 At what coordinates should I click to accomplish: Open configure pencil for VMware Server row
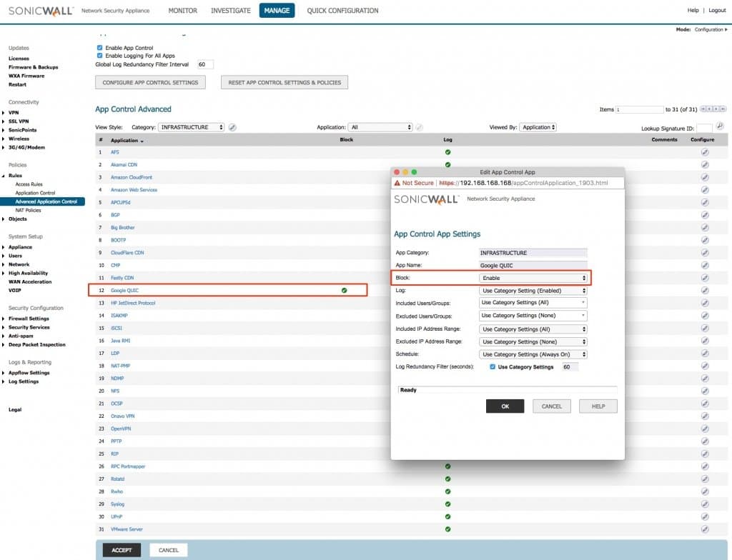[x=705, y=529]
